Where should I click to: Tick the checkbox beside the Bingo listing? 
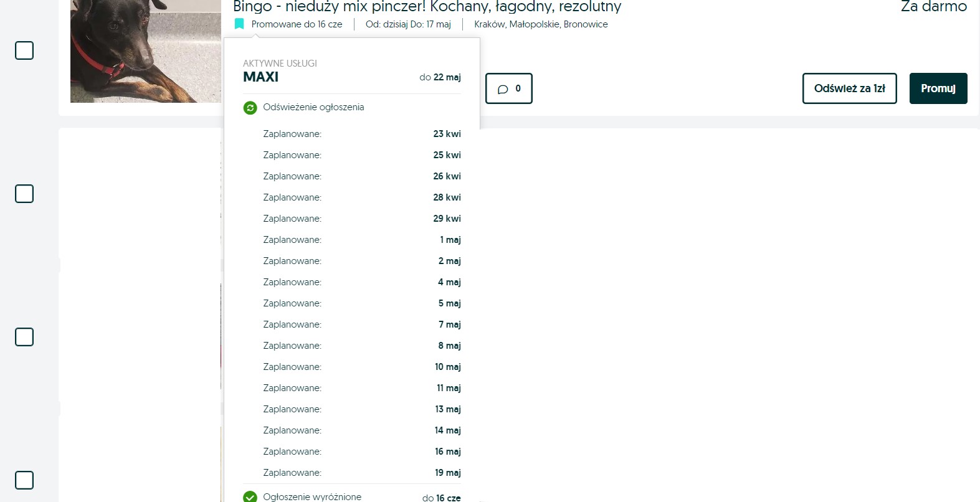click(24, 50)
